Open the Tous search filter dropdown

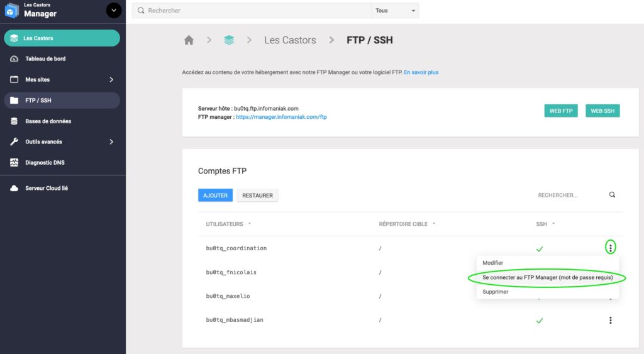point(396,11)
